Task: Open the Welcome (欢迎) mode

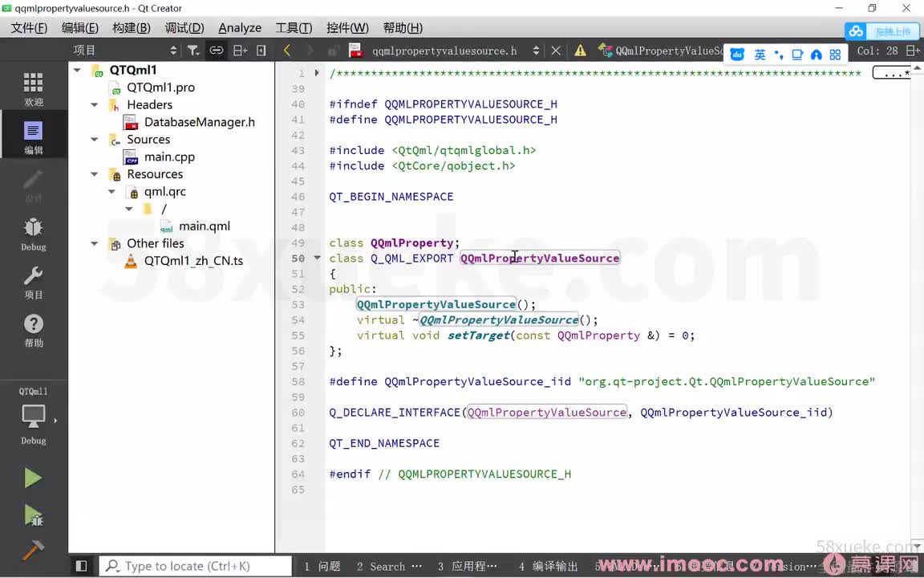Action: [x=33, y=88]
